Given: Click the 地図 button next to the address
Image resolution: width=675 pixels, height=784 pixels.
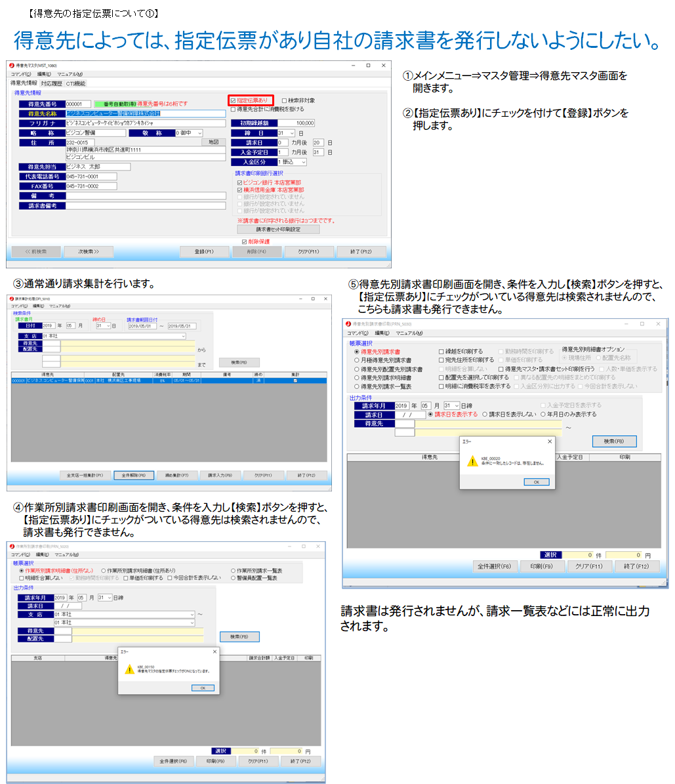Looking at the screenshot, I should point(213,142).
